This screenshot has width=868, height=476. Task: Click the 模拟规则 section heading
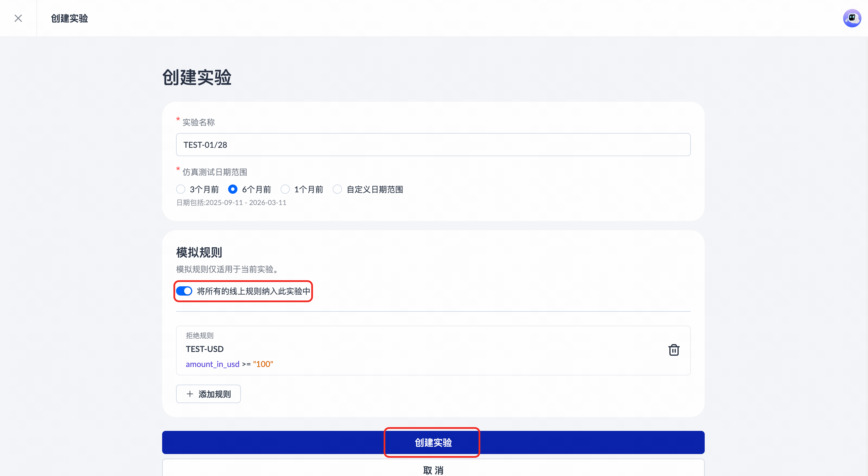pyautogui.click(x=199, y=252)
